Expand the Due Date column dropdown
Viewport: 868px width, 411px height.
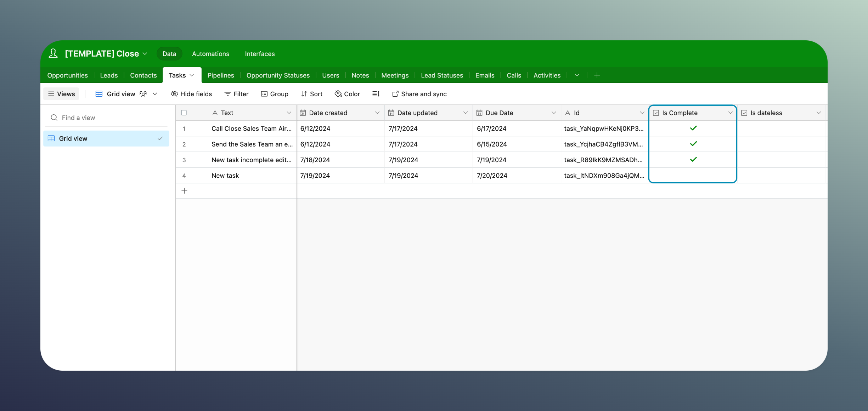553,113
